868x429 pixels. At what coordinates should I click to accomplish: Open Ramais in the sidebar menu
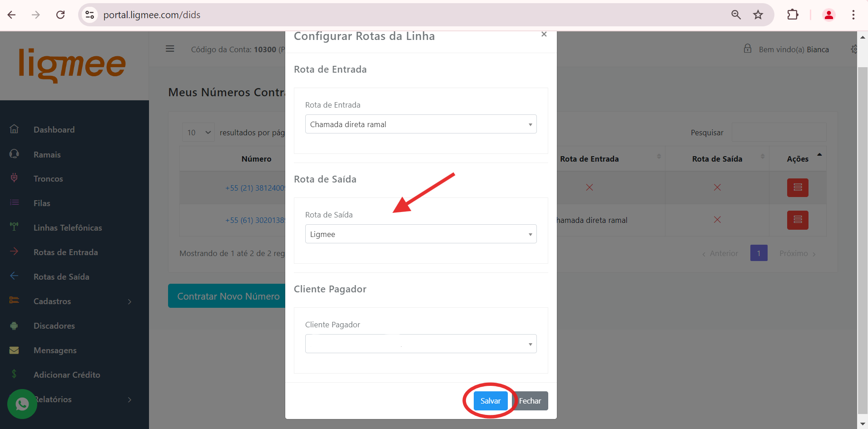[x=47, y=155]
